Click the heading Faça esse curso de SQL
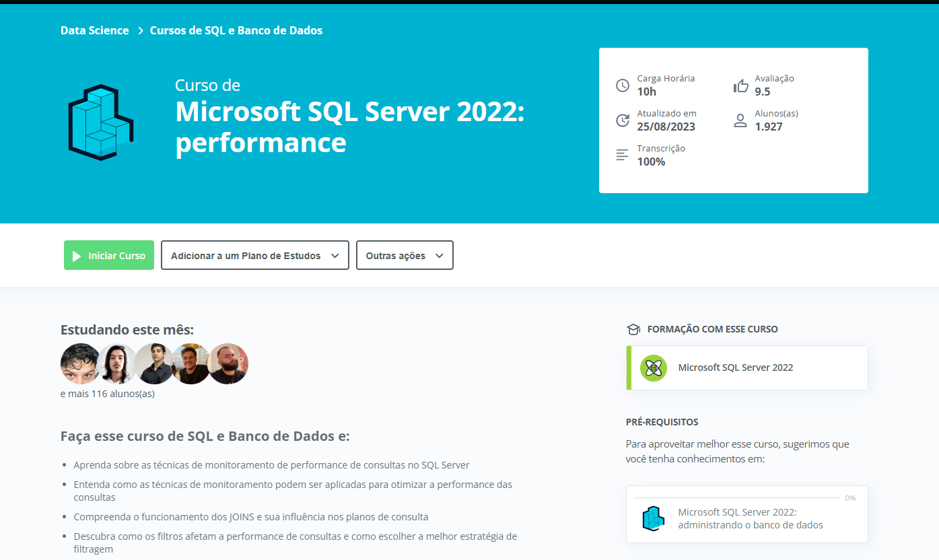Screen dimensions: 939x560 205,436
